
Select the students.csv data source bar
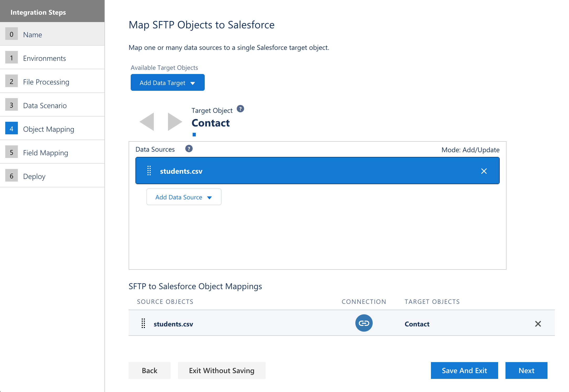pos(318,171)
